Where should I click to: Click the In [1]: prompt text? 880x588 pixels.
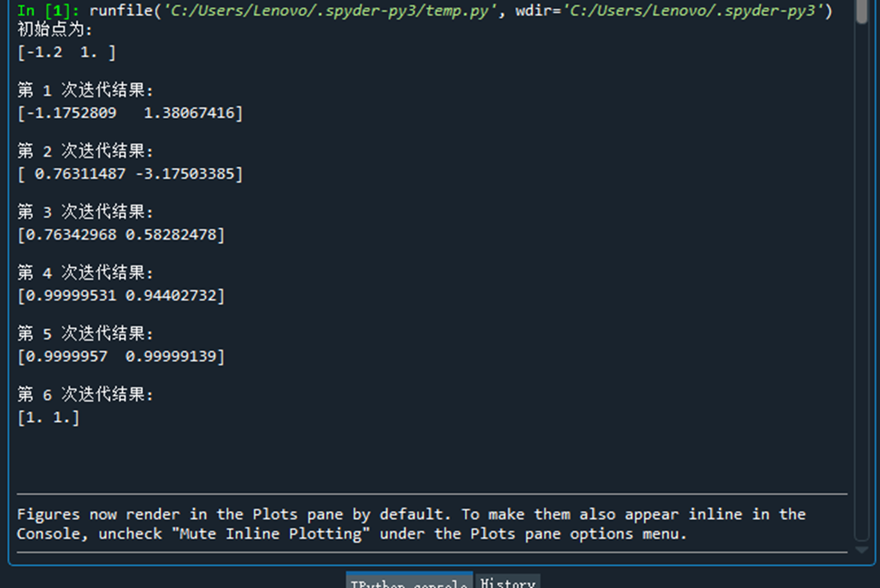coord(48,11)
